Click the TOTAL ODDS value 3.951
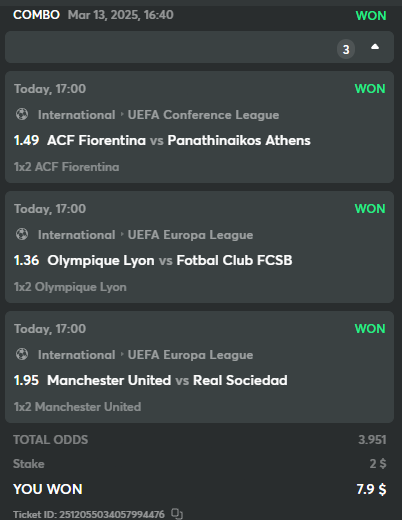Screen dimensions: 402x520 pos(372,440)
